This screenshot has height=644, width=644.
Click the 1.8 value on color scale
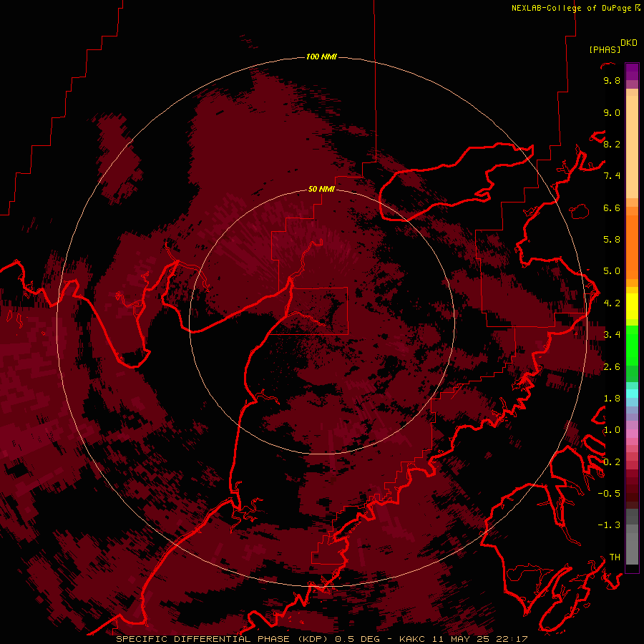(x=612, y=399)
